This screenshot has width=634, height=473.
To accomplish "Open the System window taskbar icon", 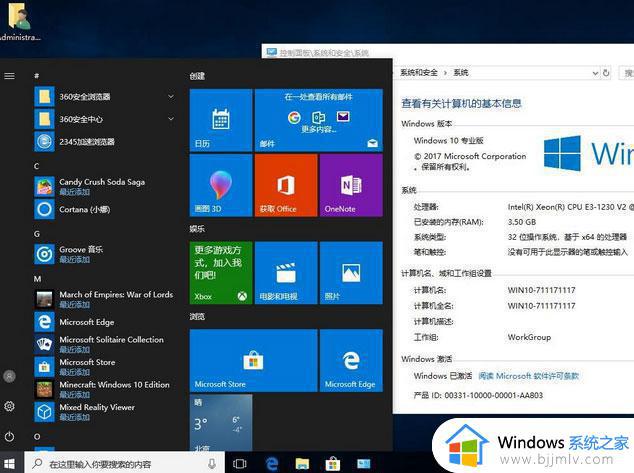I will click(363, 464).
